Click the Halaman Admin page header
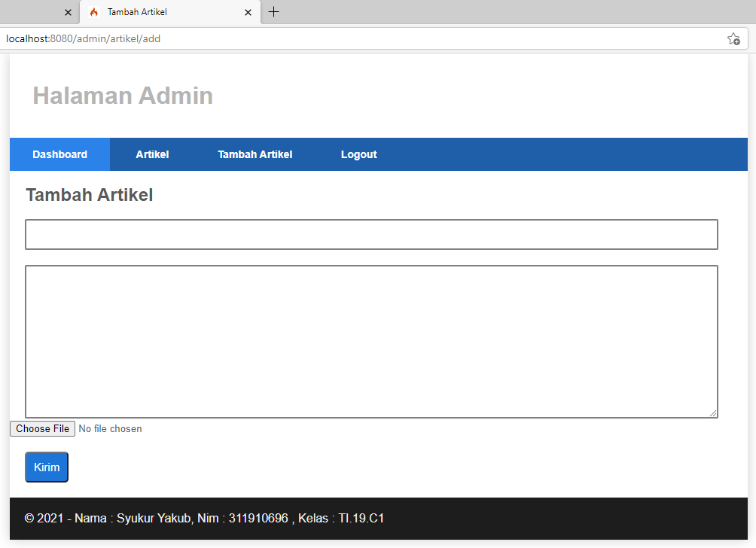Image resolution: width=756 pixels, height=548 pixels. pyautogui.click(x=123, y=96)
